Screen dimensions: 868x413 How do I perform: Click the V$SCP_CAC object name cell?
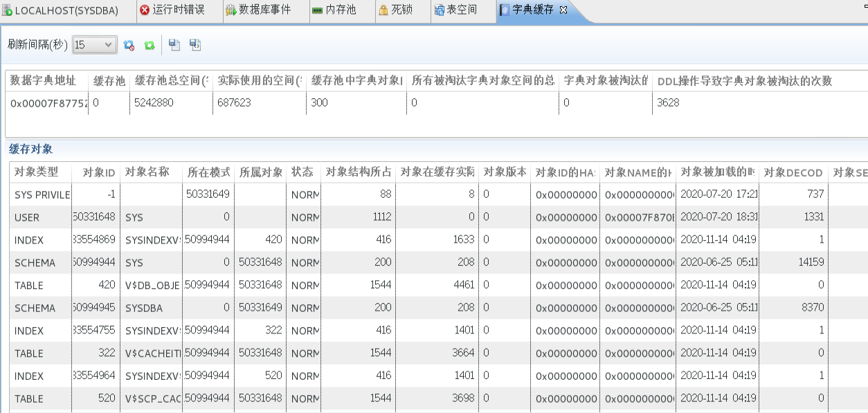(152, 398)
